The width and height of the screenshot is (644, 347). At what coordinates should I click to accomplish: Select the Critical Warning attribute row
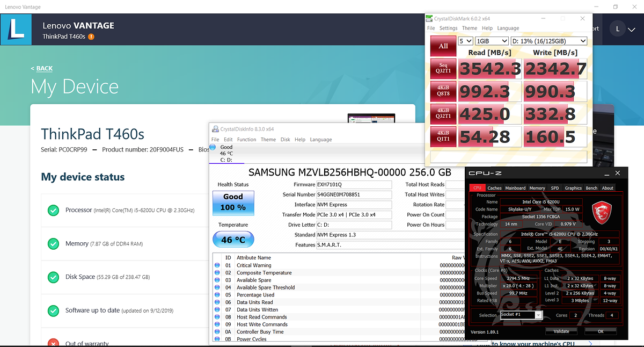coord(338,265)
